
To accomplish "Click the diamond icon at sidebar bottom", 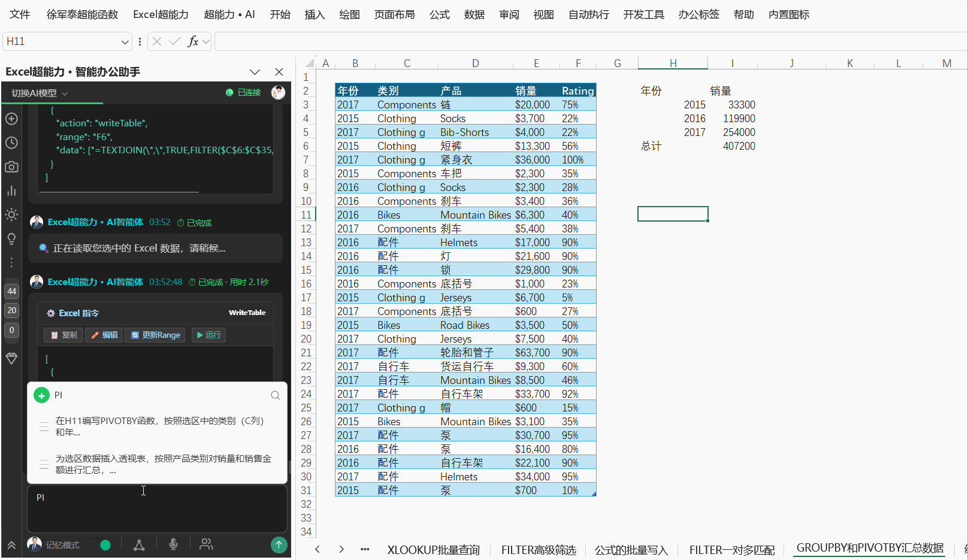I will pyautogui.click(x=11, y=358).
